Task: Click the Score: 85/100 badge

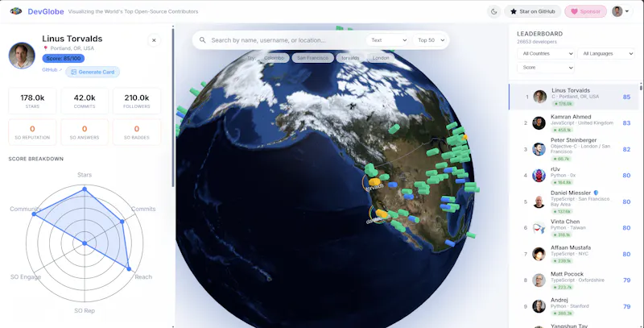Action: (x=64, y=58)
